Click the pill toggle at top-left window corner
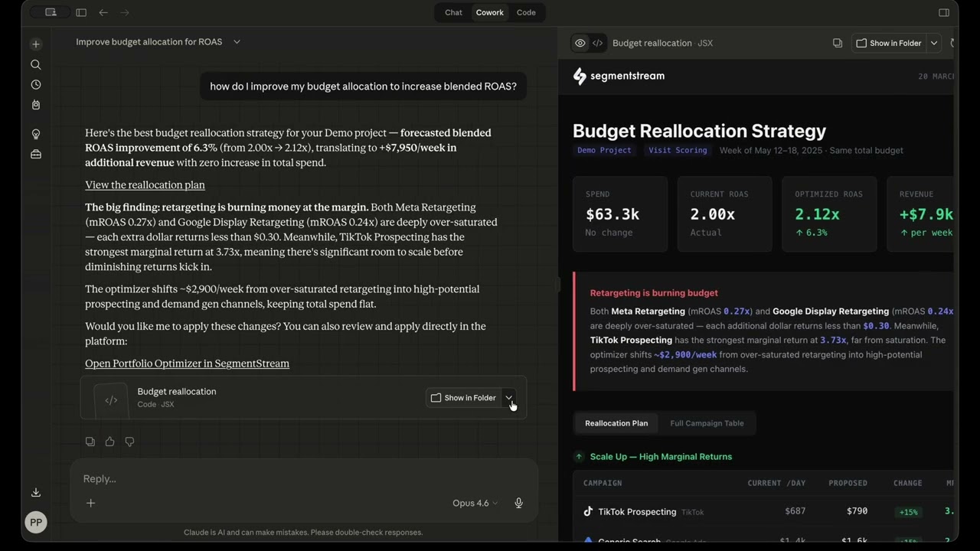Screen dimensions: 980x551 [x=51, y=12]
